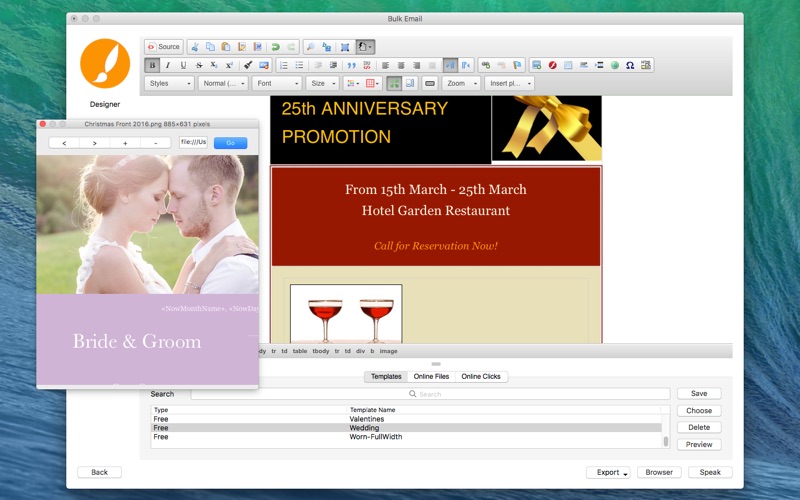
Task: Click the Paste clipboard icon
Action: click(x=226, y=47)
